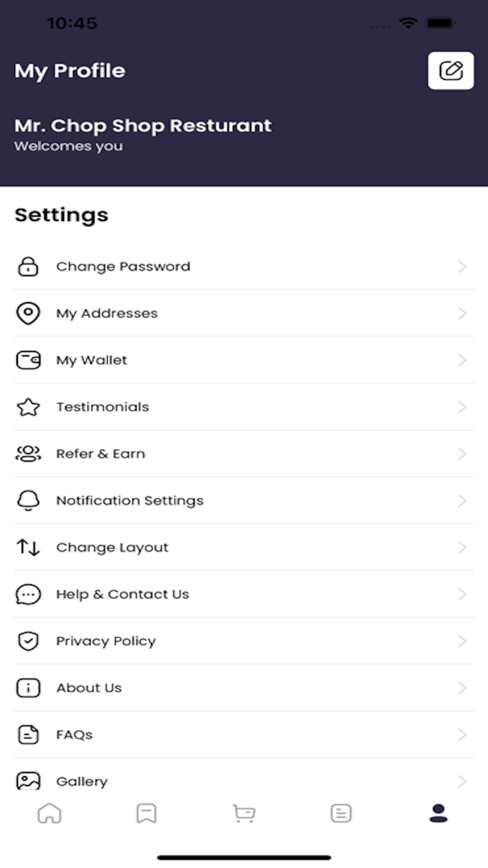
Task: Click the location pin icon for My Addresses
Action: tap(28, 313)
